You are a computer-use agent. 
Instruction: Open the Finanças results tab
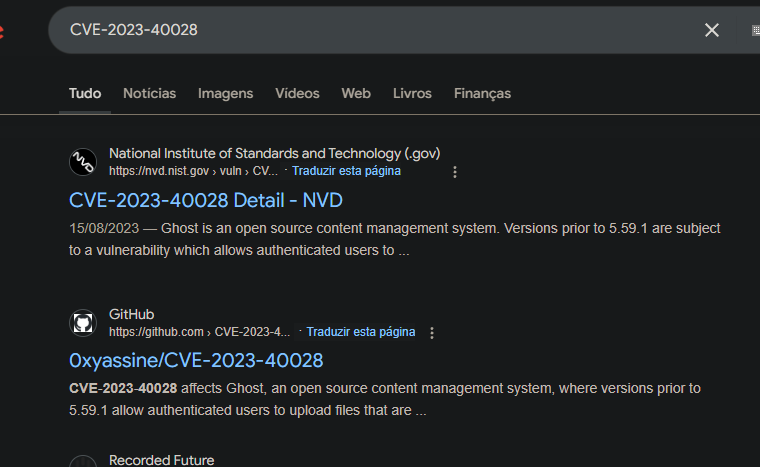482,93
